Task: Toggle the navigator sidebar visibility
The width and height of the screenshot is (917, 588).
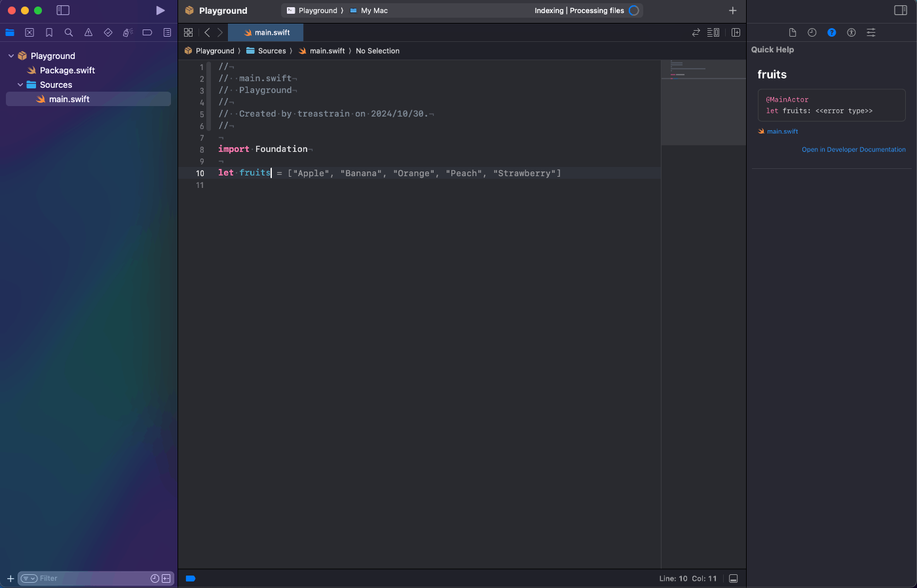Action: pyautogui.click(x=63, y=10)
